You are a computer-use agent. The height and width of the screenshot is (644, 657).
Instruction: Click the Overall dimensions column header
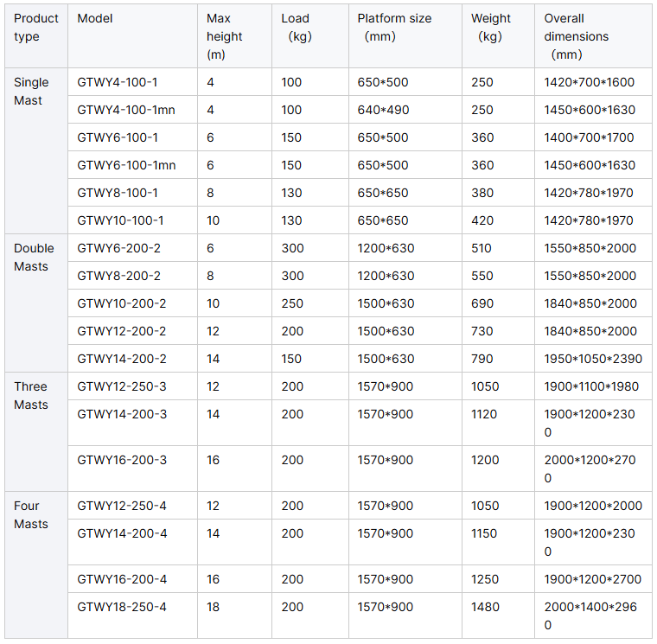pos(576,36)
